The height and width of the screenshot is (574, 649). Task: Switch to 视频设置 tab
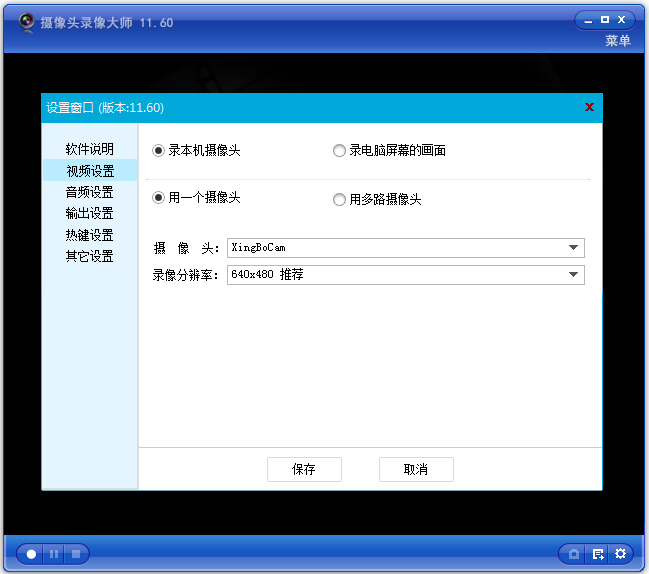pos(89,171)
